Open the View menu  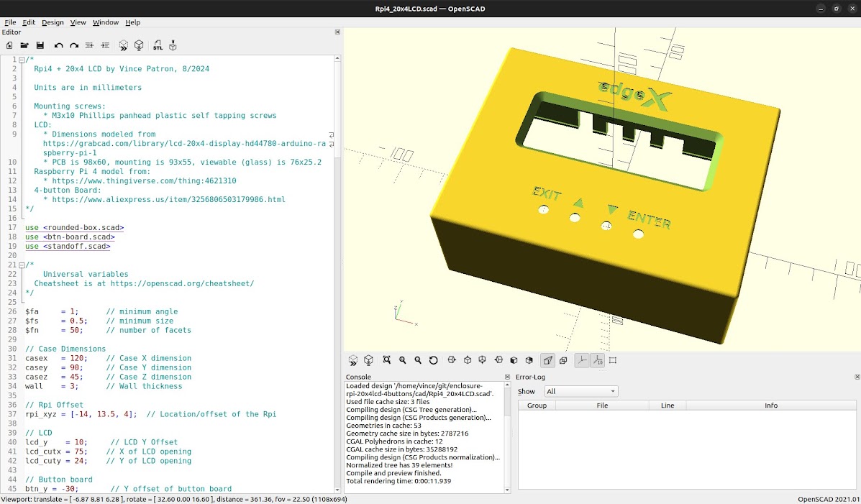(78, 22)
